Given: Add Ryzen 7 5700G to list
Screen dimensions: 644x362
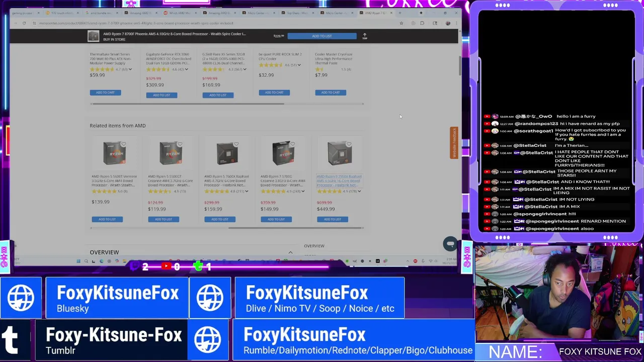Looking at the screenshot, I should (276, 219).
